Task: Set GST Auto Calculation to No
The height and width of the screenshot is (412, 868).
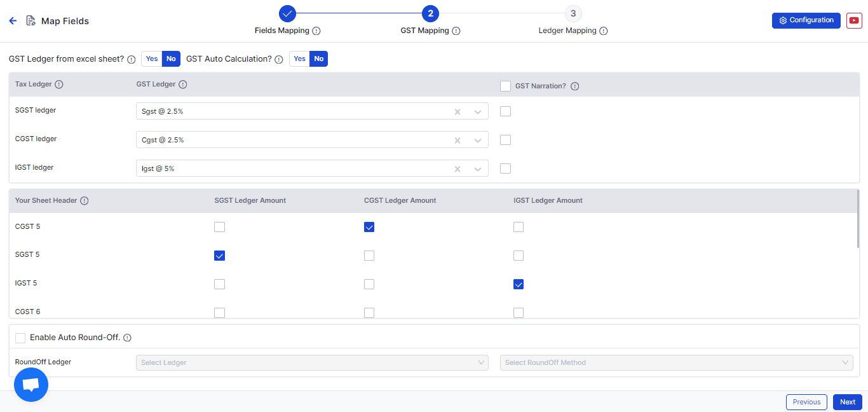Action: point(319,59)
